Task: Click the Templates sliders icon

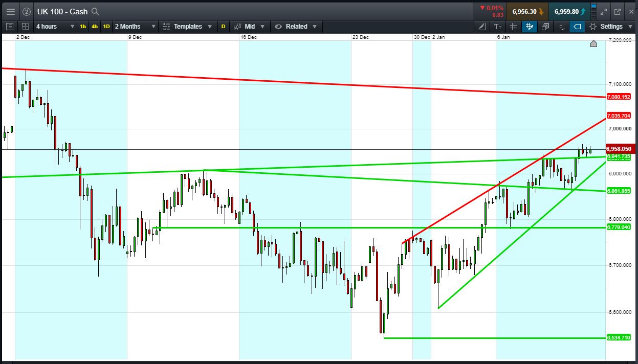Action: click(166, 27)
